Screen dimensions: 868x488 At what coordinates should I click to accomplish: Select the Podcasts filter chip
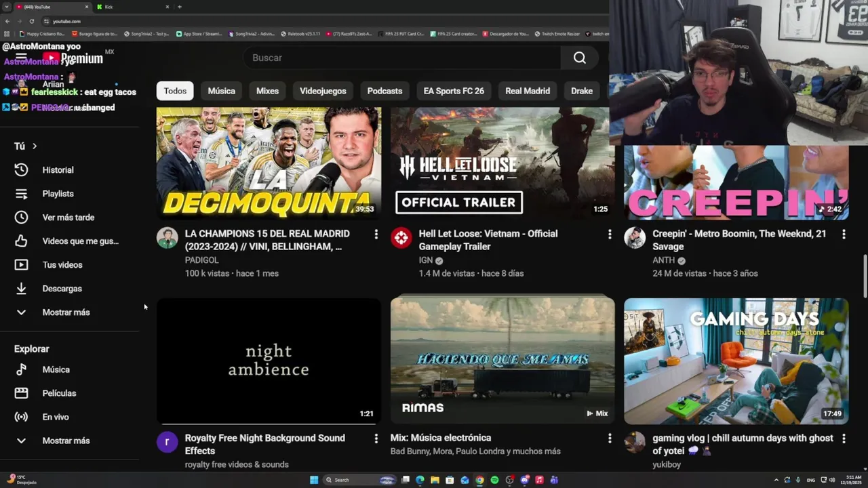coord(384,91)
